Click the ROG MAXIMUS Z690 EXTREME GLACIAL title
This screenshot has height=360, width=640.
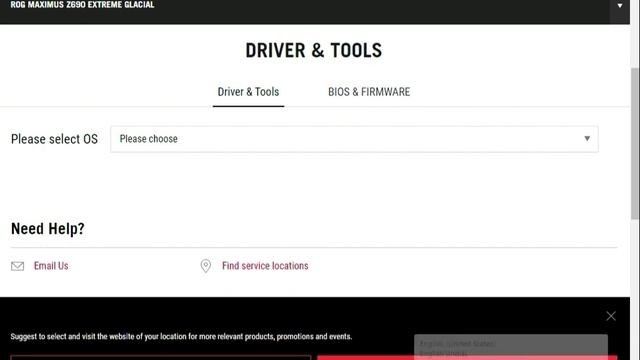pos(82,5)
